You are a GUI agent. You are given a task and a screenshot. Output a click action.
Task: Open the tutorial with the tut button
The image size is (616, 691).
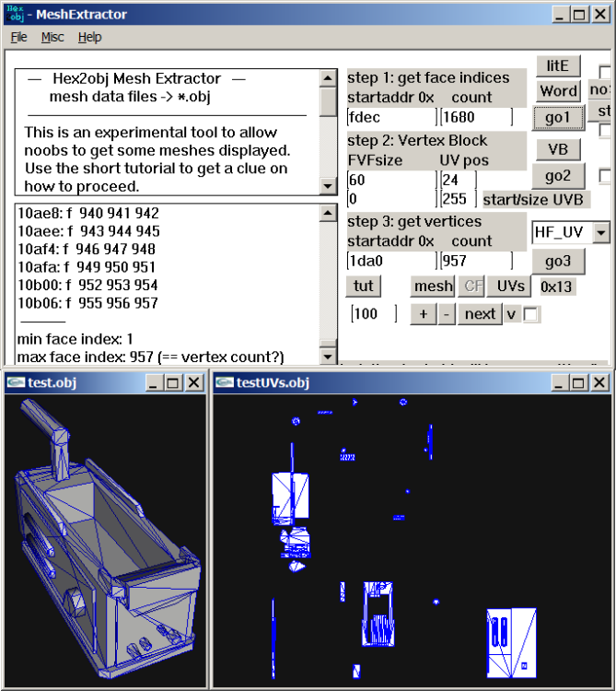point(364,286)
